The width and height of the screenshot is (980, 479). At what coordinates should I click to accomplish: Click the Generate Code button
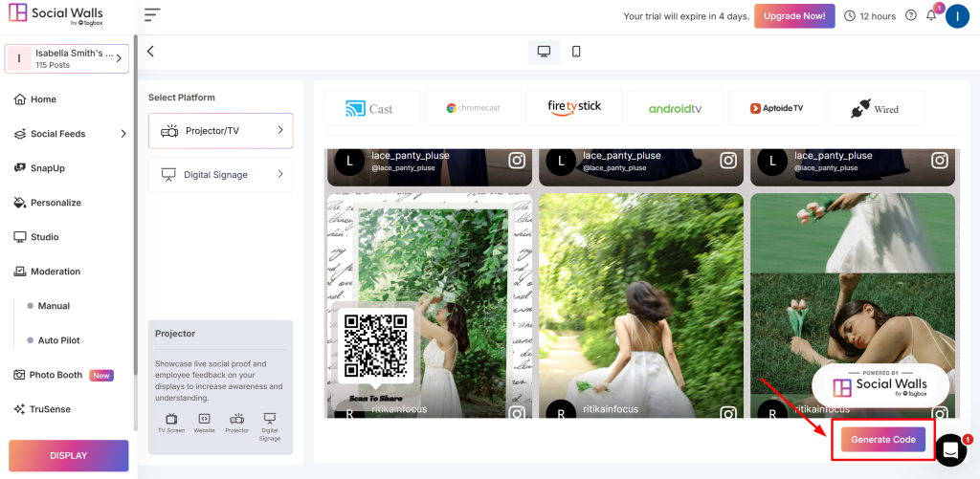click(x=882, y=439)
